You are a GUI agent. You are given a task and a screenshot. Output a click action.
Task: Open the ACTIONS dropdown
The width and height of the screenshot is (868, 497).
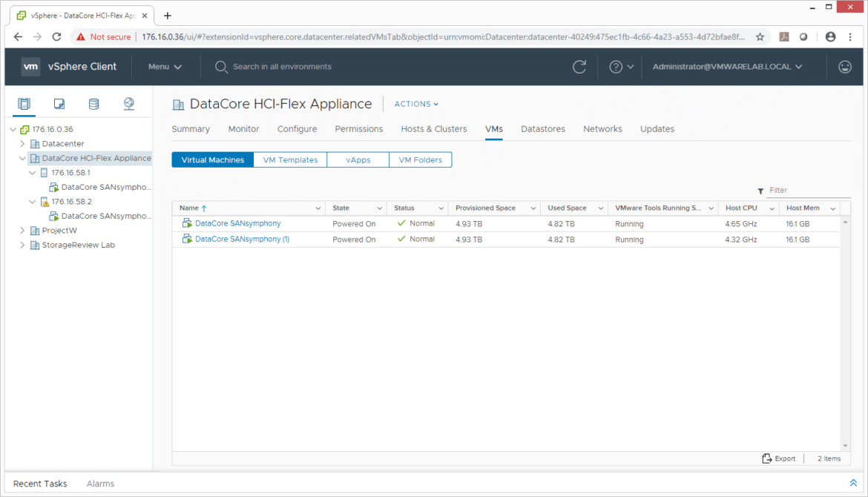(416, 104)
